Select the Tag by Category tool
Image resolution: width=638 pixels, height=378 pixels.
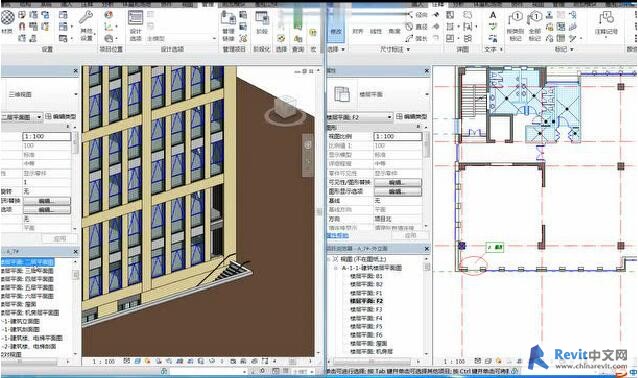tap(516, 26)
